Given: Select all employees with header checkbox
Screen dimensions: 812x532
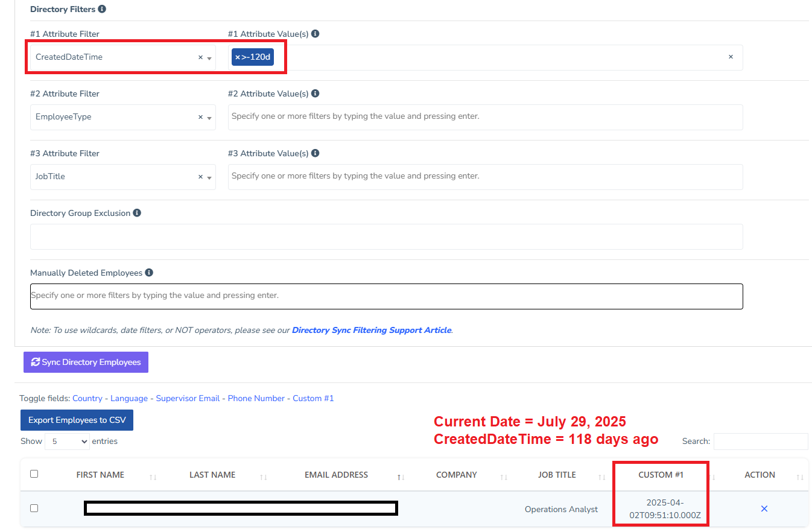Looking at the screenshot, I should tap(34, 474).
